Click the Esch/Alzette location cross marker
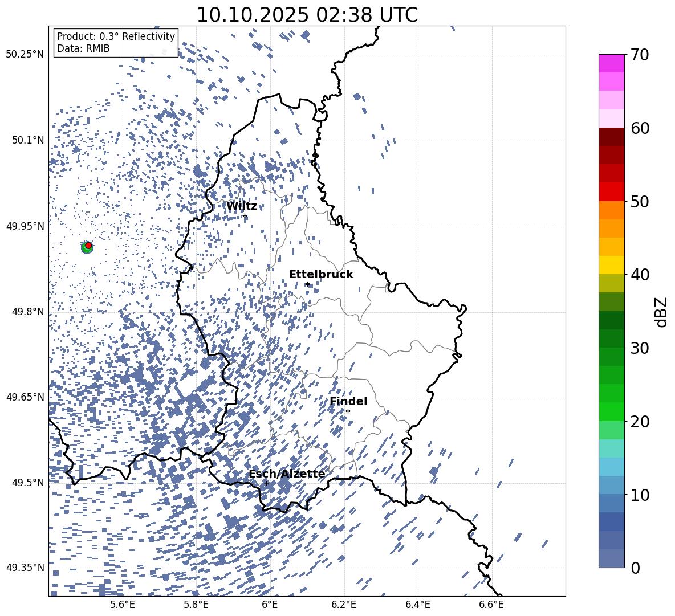 coord(266,483)
